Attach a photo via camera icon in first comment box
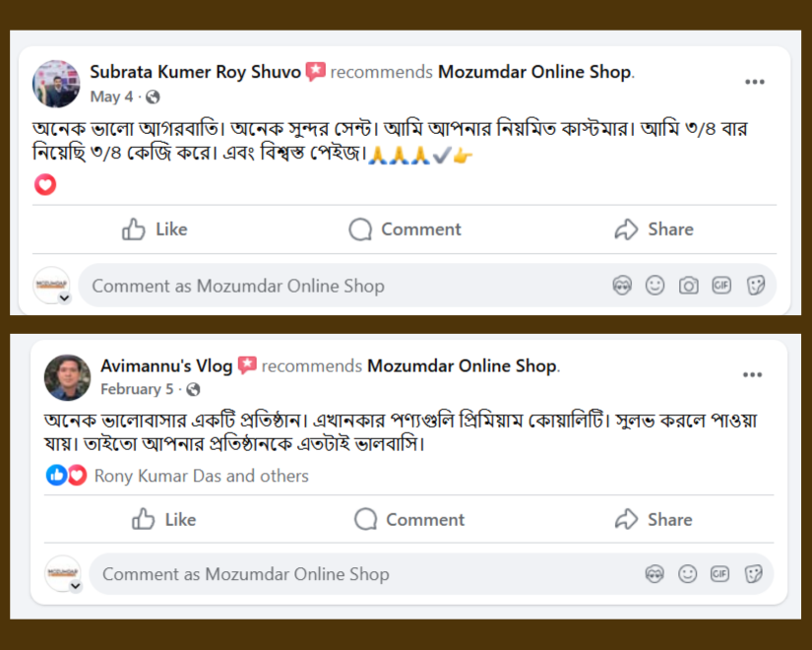 (688, 286)
